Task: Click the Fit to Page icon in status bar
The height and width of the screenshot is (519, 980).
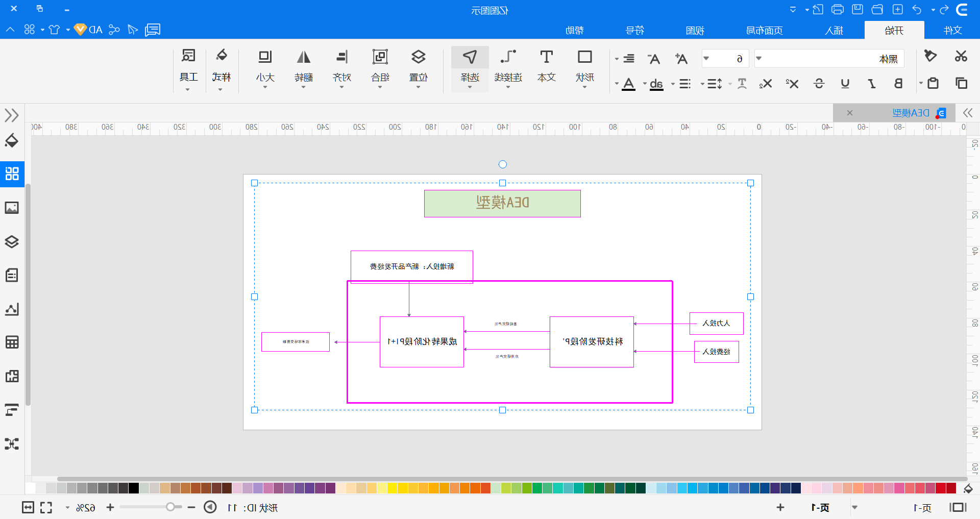Action: pyautogui.click(x=28, y=507)
